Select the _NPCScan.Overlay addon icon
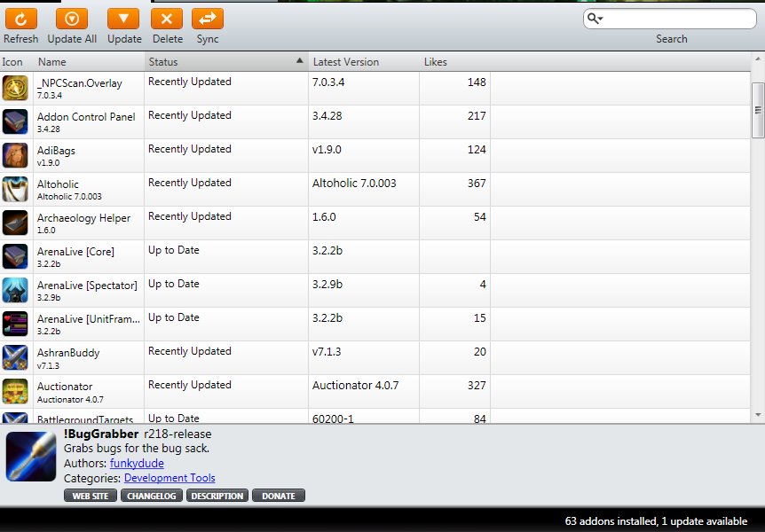 [15, 89]
